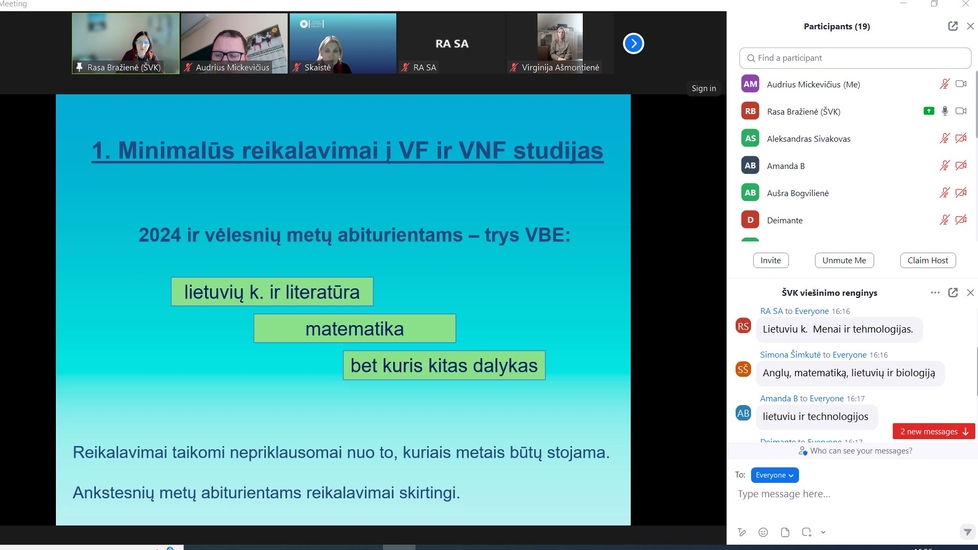Show next video thumbnails arrow
The image size is (978, 550).
(x=633, y=44)
